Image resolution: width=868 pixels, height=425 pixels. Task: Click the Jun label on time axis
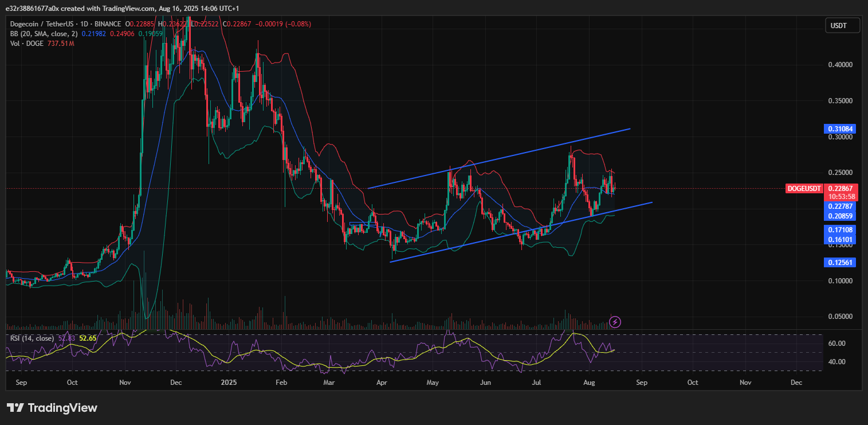(485, 381)
